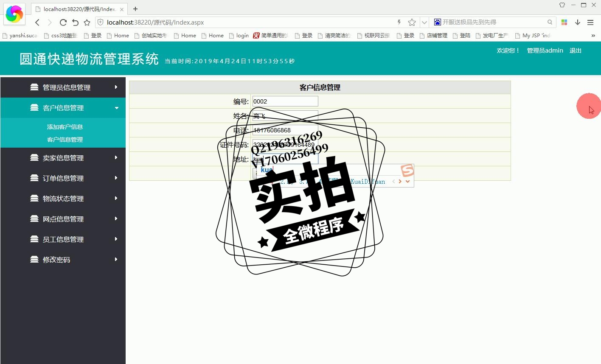The image size is (601, 364).
Task: Open 订单信息管理 menu label
Action: [63, 178]
